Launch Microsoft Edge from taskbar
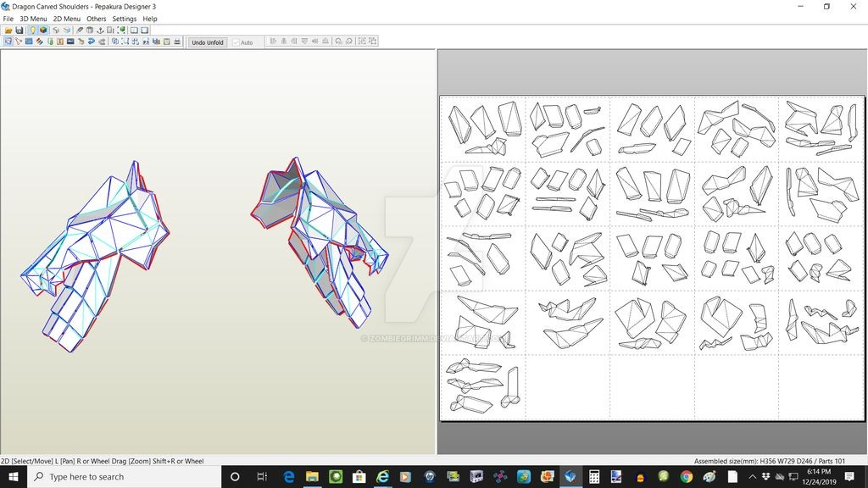The height and width of the screenshot is (488, 868). tap(288, 477)
